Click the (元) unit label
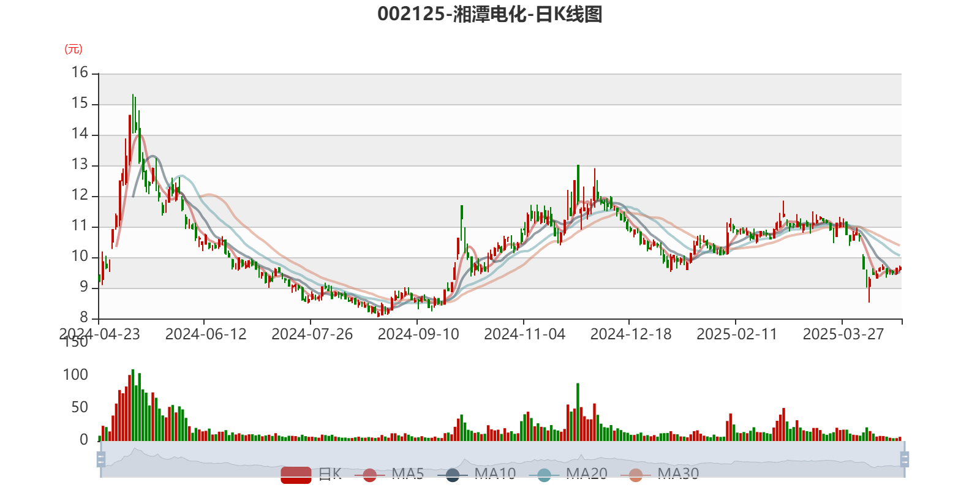 [x=73, y=49]
